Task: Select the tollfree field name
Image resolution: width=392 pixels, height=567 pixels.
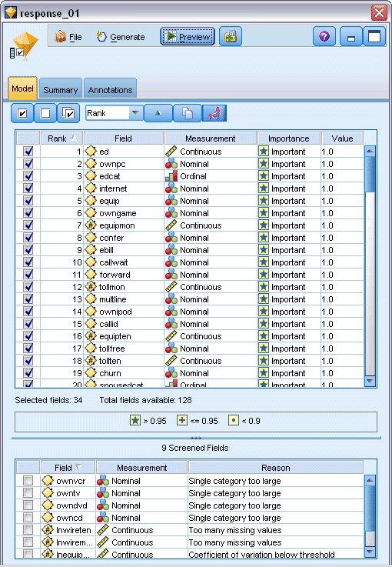Action: click(x=111, y=349)
